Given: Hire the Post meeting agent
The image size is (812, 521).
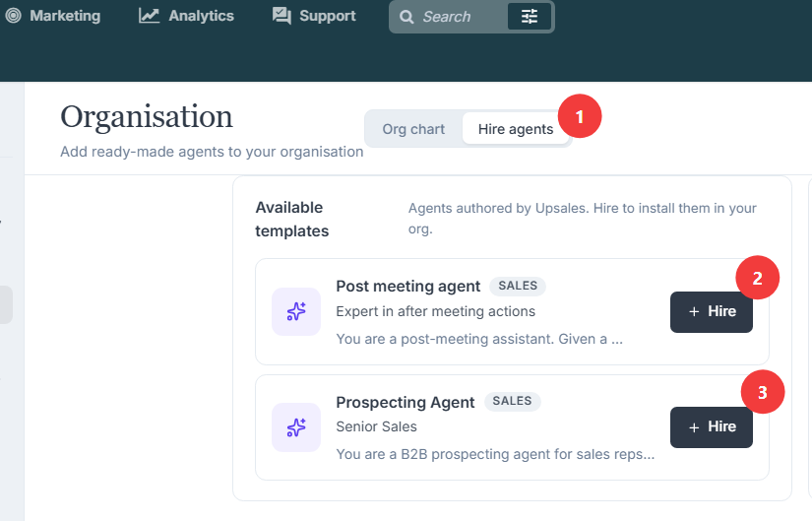Looking at the screenshot, I should click(711, 311).
